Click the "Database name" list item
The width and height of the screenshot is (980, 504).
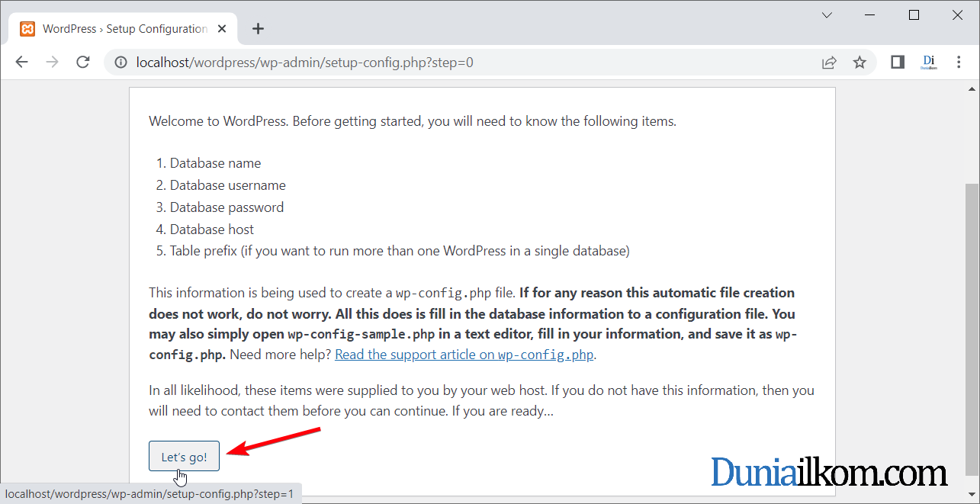coord(215,163)
